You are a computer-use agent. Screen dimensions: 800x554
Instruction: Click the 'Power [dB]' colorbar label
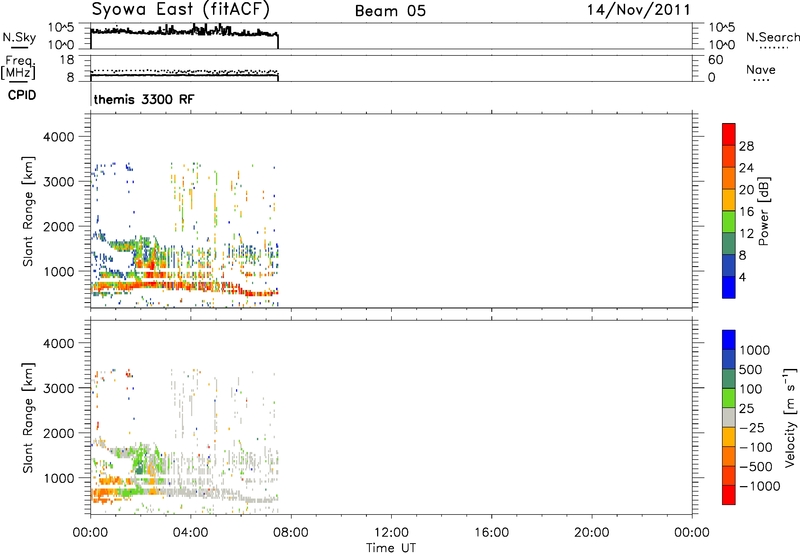[764, 211]
